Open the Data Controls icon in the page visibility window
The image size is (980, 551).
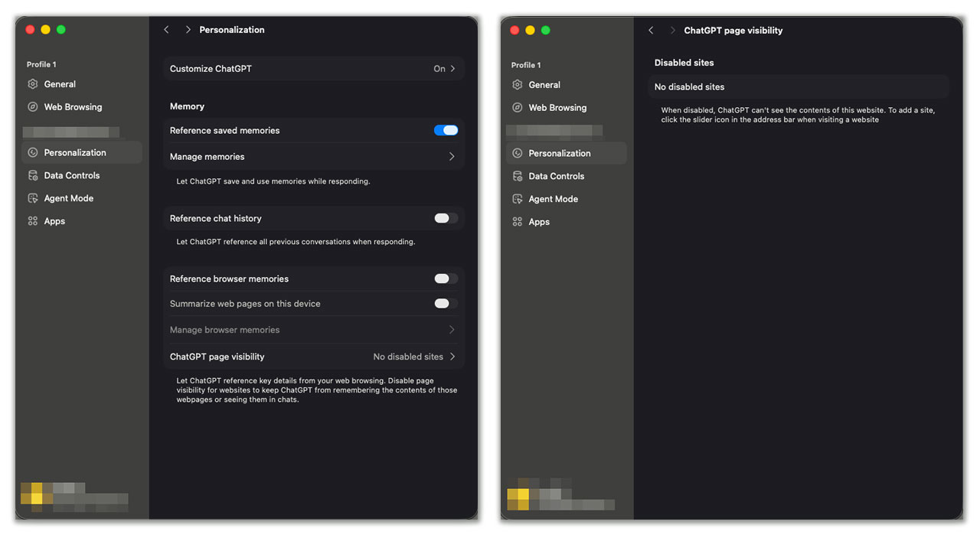pos(517,176)
